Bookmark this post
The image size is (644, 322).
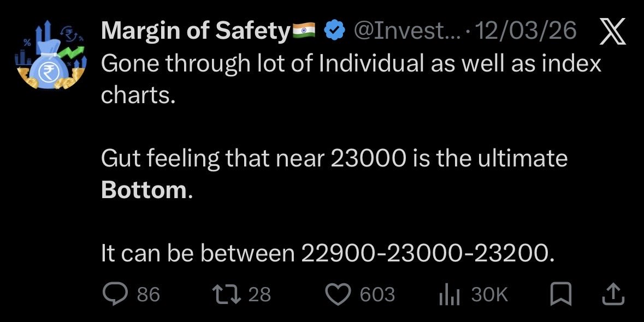(x=560, y=295)
